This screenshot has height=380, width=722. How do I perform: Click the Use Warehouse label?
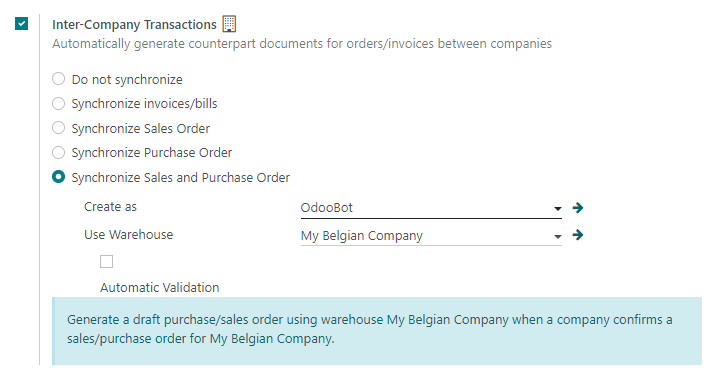pyautogui.click(x=128, y=235)
